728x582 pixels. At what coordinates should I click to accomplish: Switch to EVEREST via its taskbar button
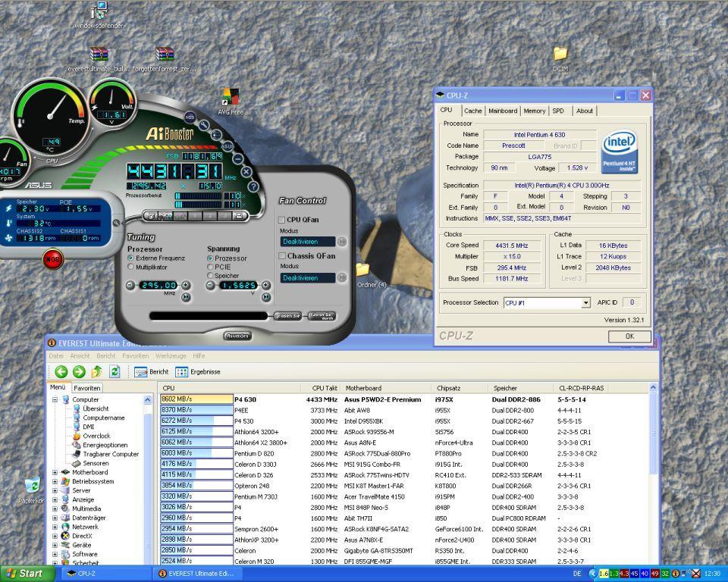pos(199,574)
